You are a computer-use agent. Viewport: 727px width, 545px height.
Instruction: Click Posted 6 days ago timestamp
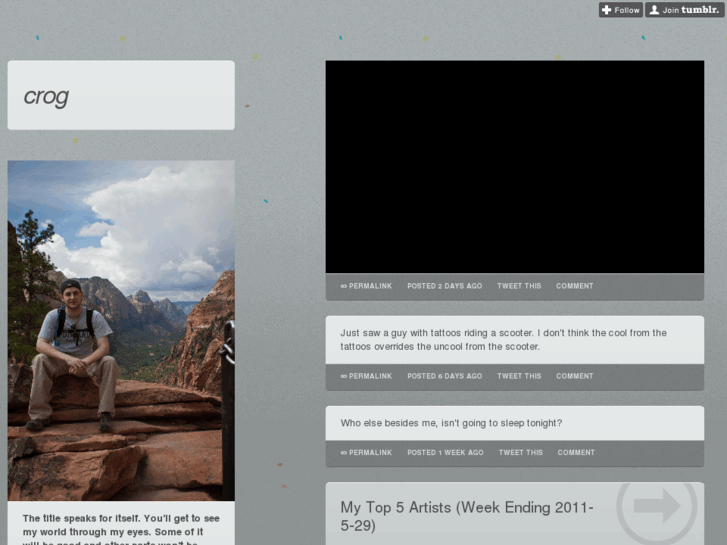pos(445,376)
